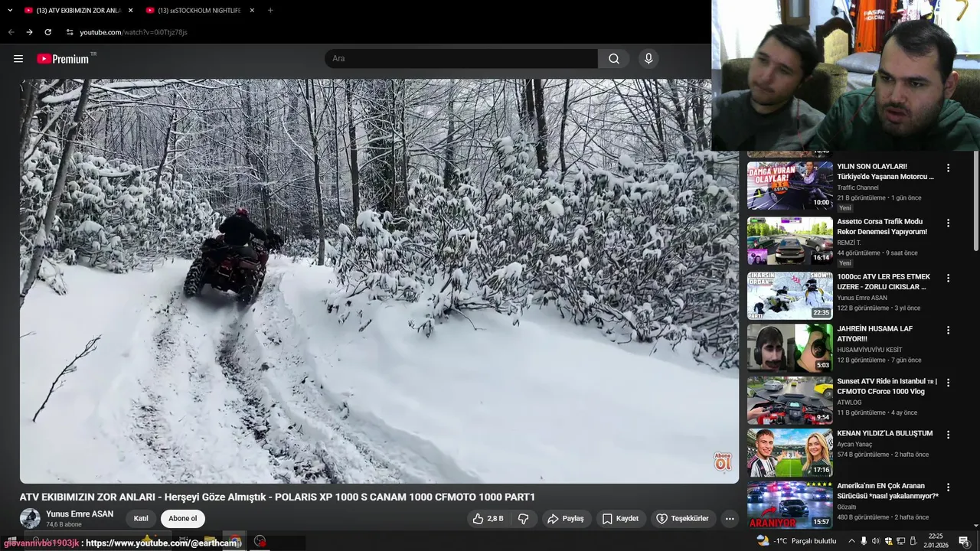
Task: Join the channel with Katıl button
Action: tap(141, 519)
